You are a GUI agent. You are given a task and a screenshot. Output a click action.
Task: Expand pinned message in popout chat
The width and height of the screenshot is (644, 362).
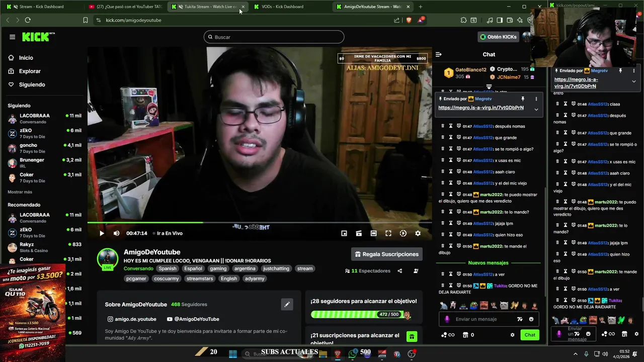(633, 81)
